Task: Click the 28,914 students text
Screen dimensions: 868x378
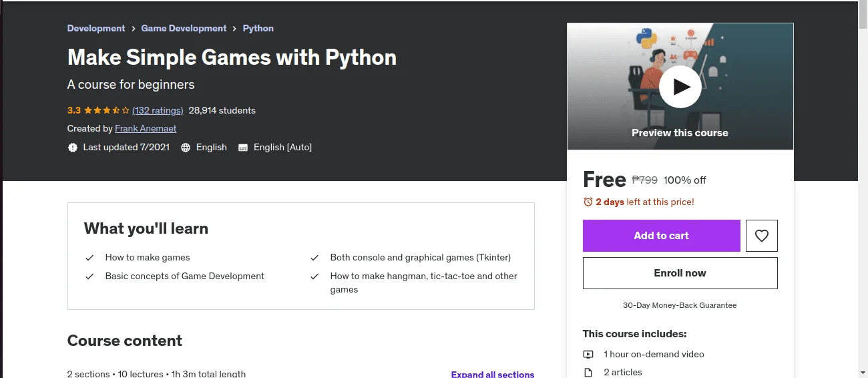Action: 222,110
